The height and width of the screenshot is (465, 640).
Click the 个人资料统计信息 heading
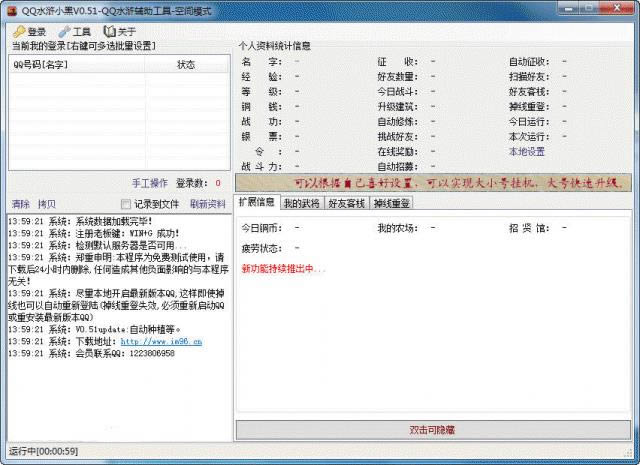[x=274, y=46]
